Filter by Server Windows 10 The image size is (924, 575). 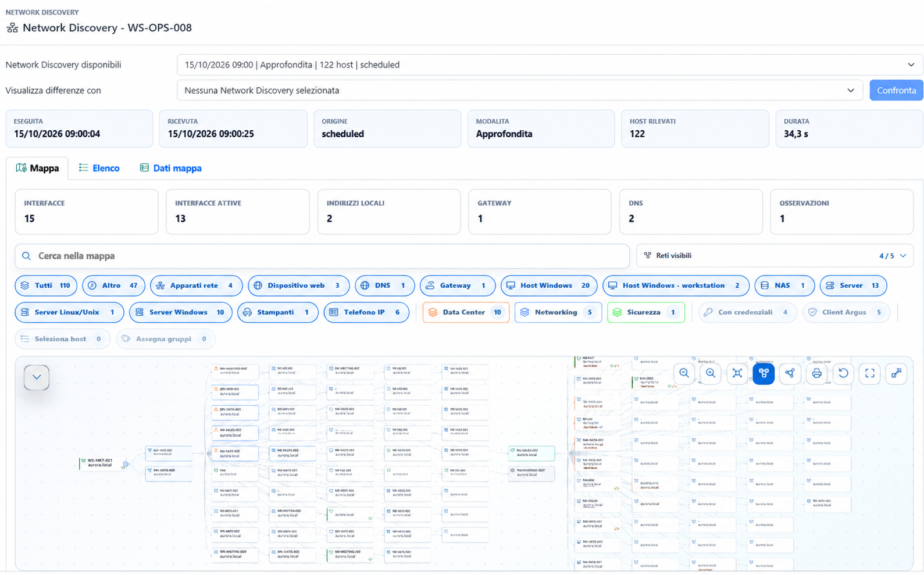[181, 312]
